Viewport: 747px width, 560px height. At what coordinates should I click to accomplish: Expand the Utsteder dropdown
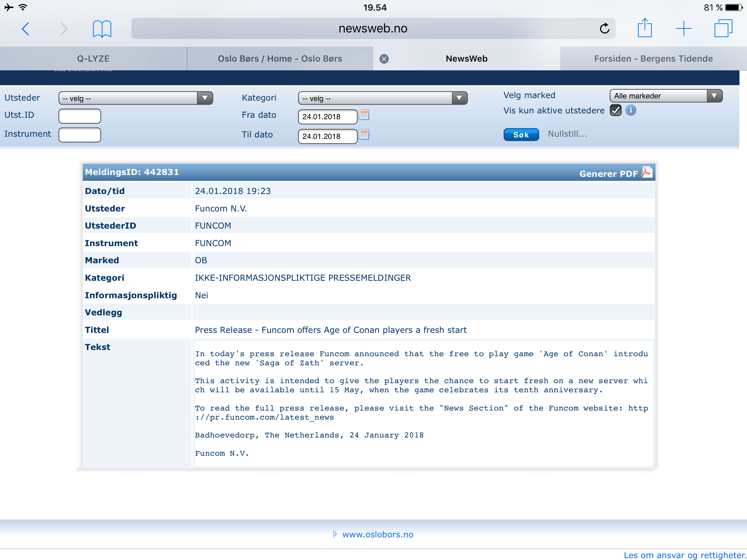[136, 98]
